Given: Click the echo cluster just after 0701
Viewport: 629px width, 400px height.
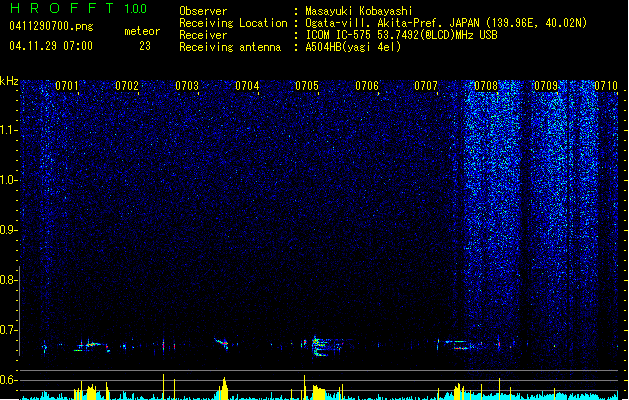Looking at the screenshot, I should click(x=92, y=346).
